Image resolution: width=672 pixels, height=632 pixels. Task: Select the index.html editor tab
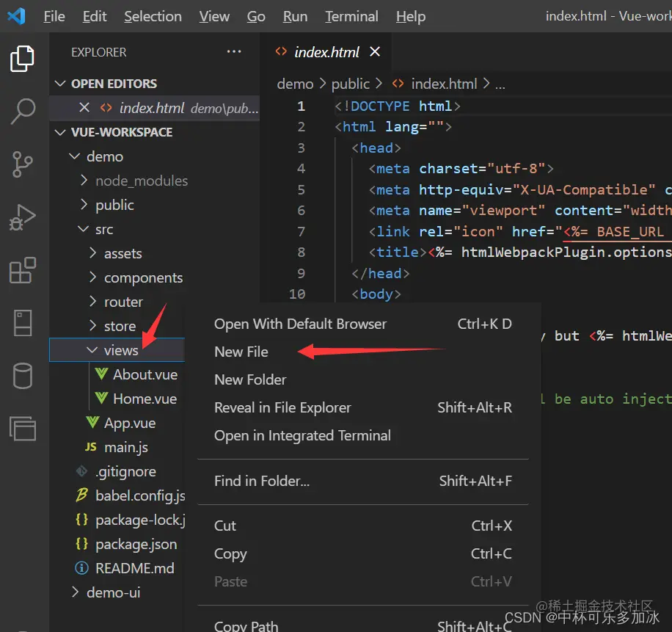point(326,52)
